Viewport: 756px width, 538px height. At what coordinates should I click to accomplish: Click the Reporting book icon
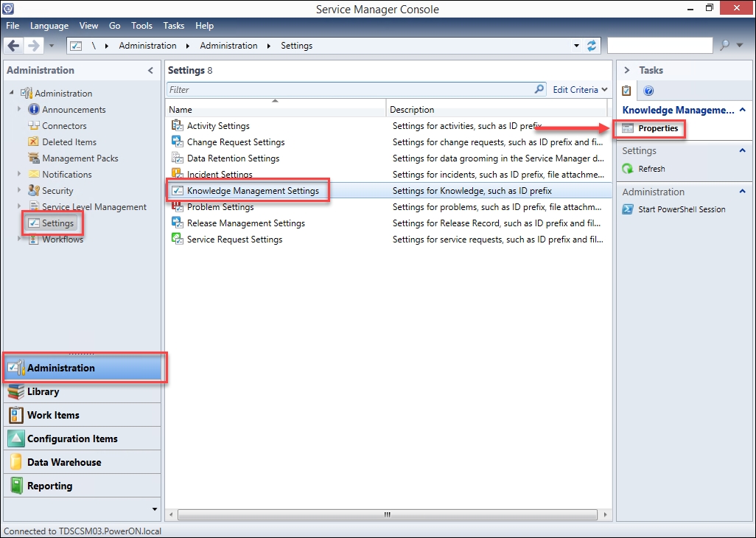[x=16, y=486]
